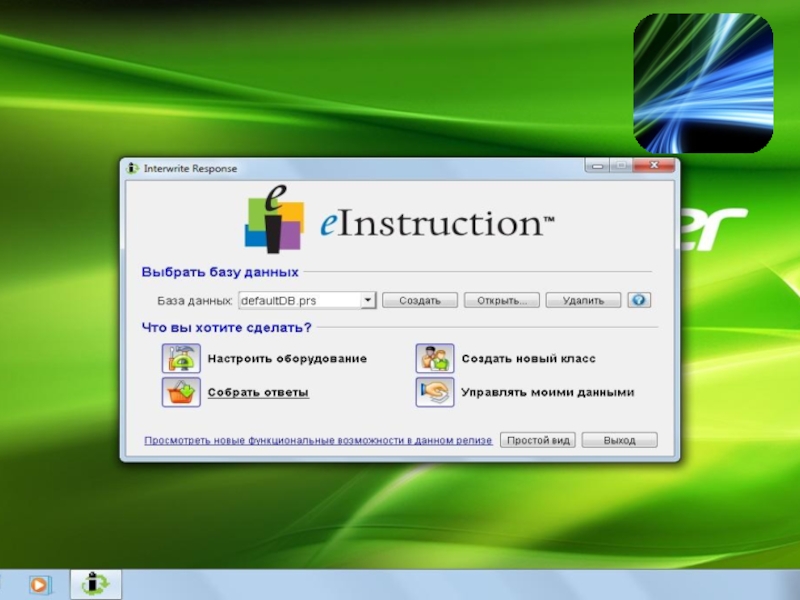
Task: Open the Просмотреть новые функциональные возможности link
Action: [318, 440]
